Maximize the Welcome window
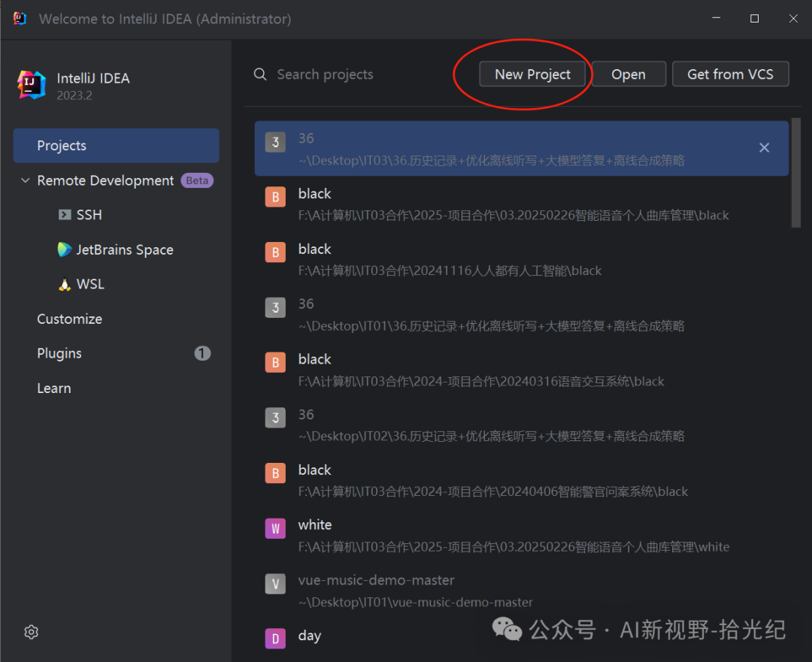The image size is (812, 662). [x=755, y=19]
